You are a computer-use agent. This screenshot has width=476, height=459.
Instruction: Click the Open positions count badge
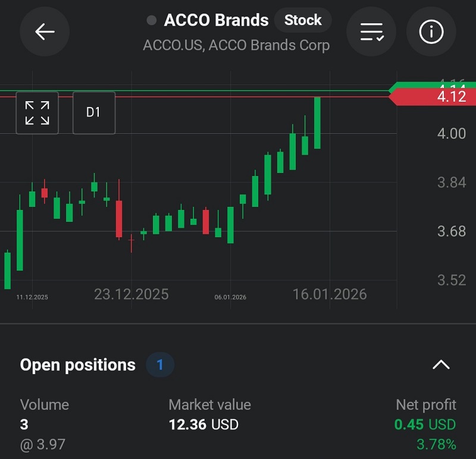[160, 364]
